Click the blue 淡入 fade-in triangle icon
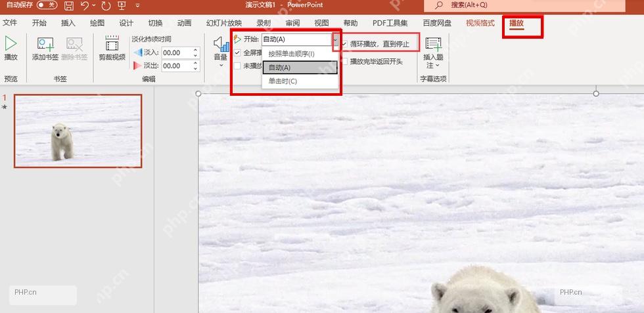Viewport: 644px width, 313px height. [x=138, y=52]
